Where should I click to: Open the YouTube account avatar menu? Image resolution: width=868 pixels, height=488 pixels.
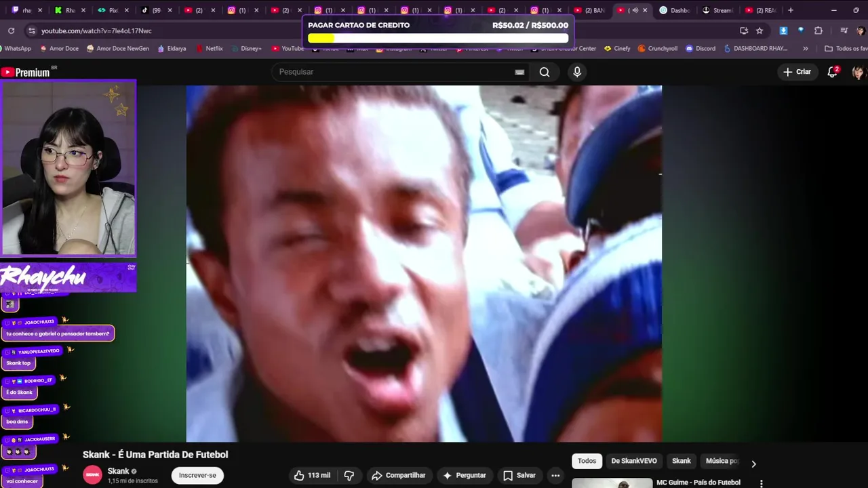click(859, 72)
